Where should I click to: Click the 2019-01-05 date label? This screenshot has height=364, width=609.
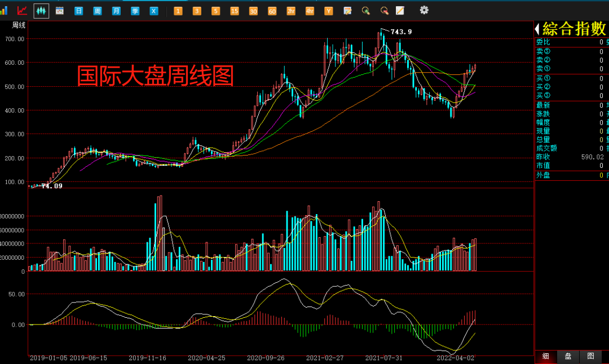pyautogui.click(x=48, y=358)
